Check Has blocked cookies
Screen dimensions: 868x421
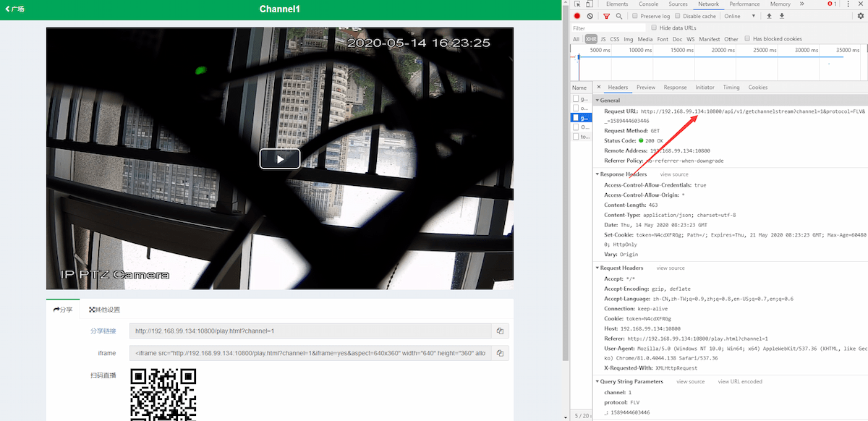click(747, 39)
